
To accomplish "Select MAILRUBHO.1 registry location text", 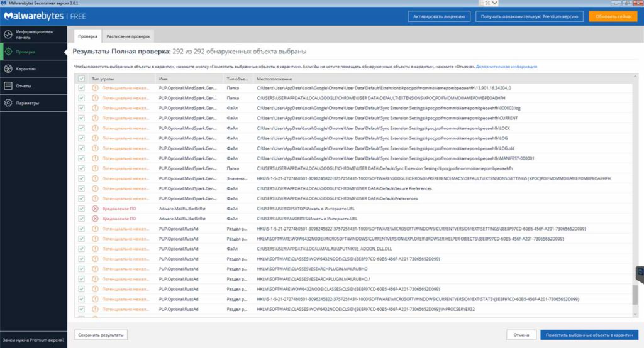I will [x=314, y=279].
